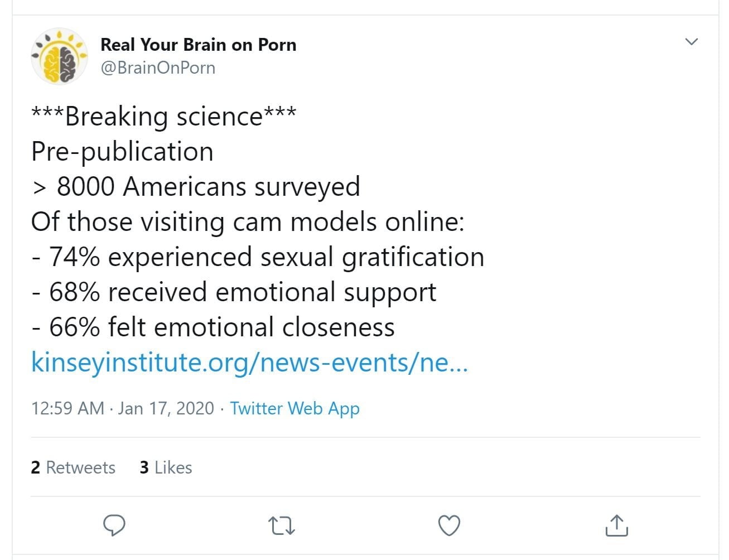Click the Twitter Web App source link
This screenshot has width=729, height=560.
[295, 408]
